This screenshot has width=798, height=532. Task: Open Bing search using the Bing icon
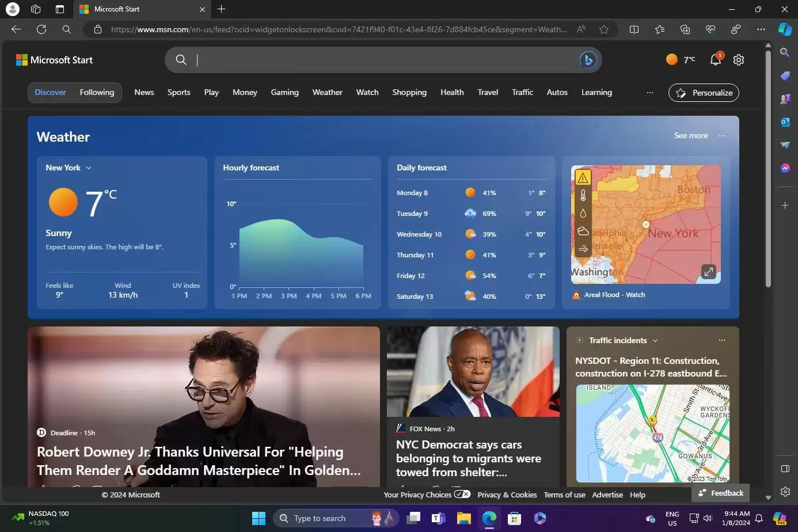tap(587, 59)
